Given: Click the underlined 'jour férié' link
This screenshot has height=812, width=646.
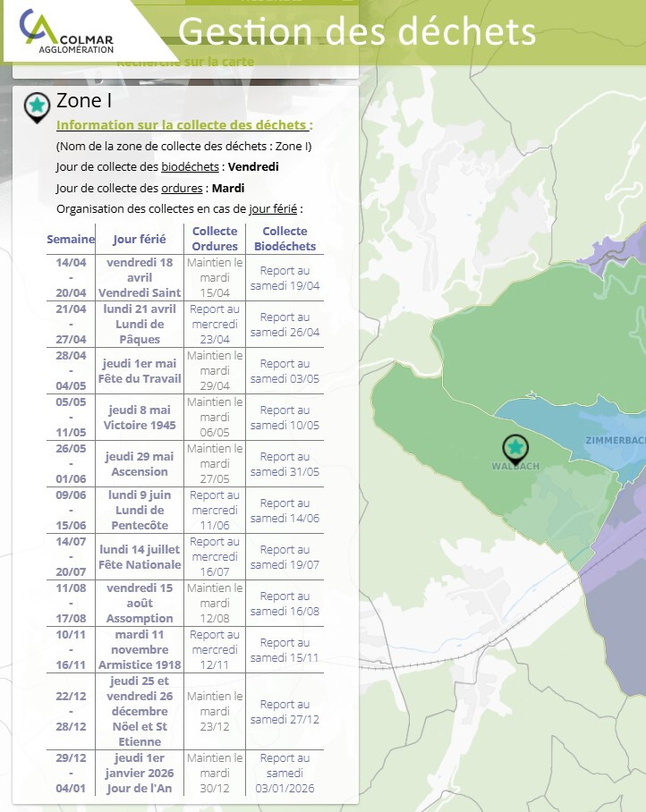Looking at the screenshot, I should pyautogui.click(x=273, y=209).
